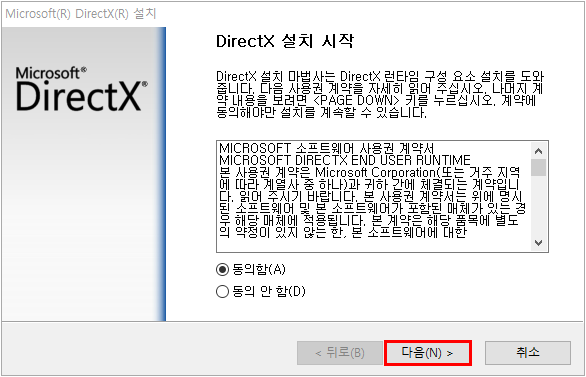Viewport: 586px width, 377px height.
Task: Click the disabled < 뒤로(B) button
Action: (x=340, y=353)
